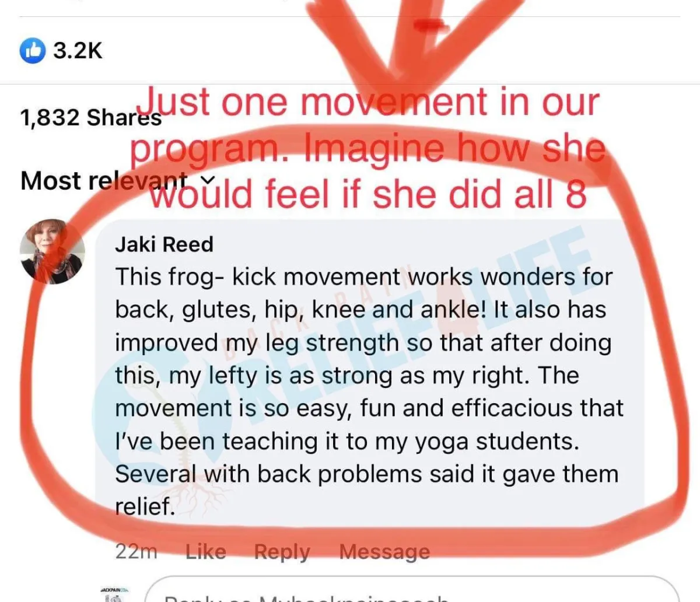The height and width of the screenshot is (602, 700).
Task: Open Jaki Reed's profile picture
Action: [52, 251]
